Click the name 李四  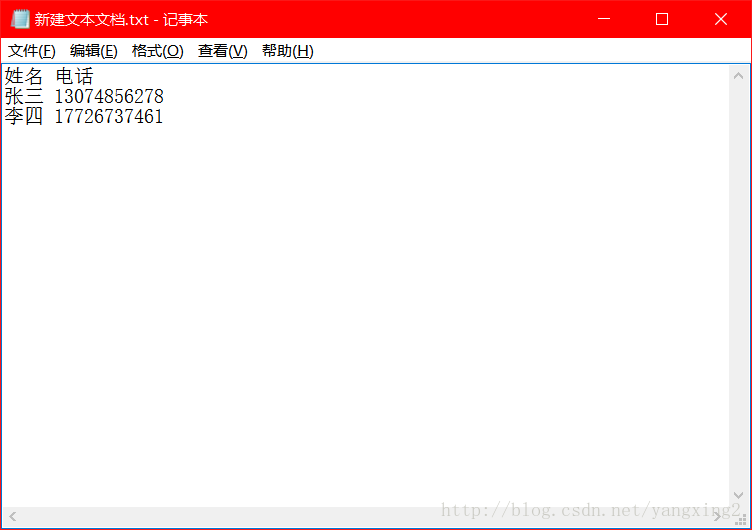click(24, 117)
